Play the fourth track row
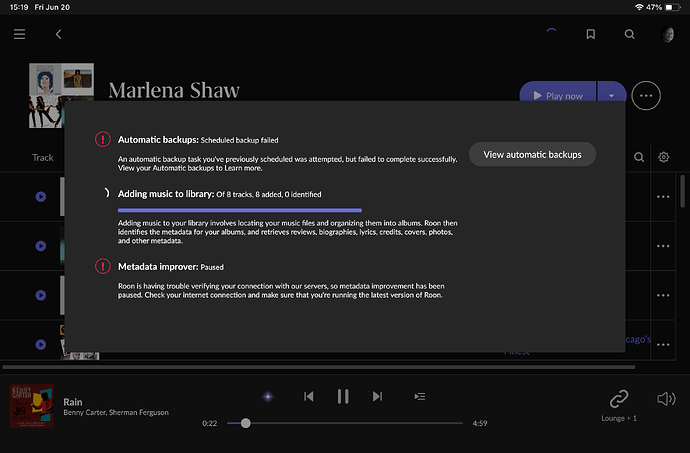The width and height of the screenshot is (690, 453). click(x=41, y=345)
